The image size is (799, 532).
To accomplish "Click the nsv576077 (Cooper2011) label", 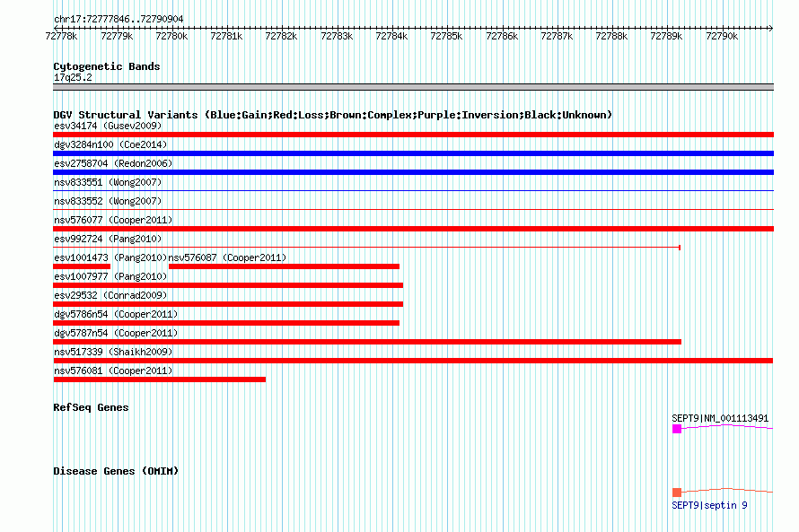I will [x=113, y=220].
